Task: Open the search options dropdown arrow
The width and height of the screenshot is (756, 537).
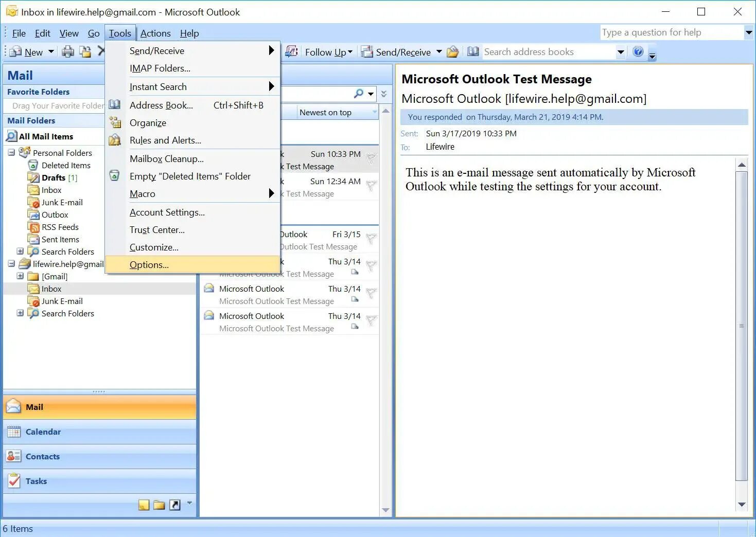Action: (371, 94)
